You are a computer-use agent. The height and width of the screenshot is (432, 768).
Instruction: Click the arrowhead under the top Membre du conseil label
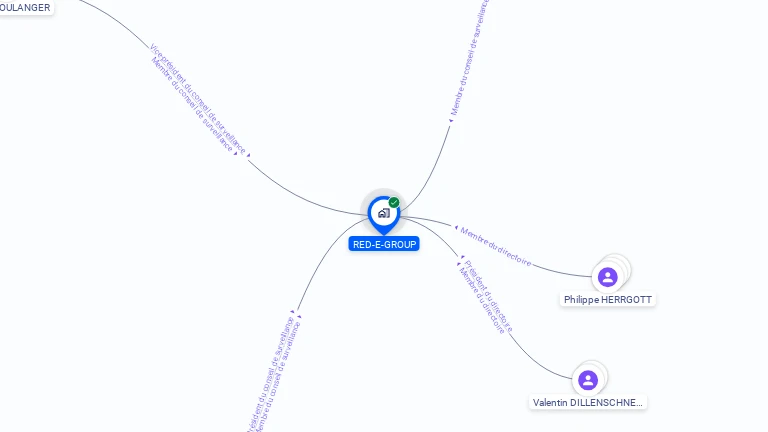click(451, 120)
